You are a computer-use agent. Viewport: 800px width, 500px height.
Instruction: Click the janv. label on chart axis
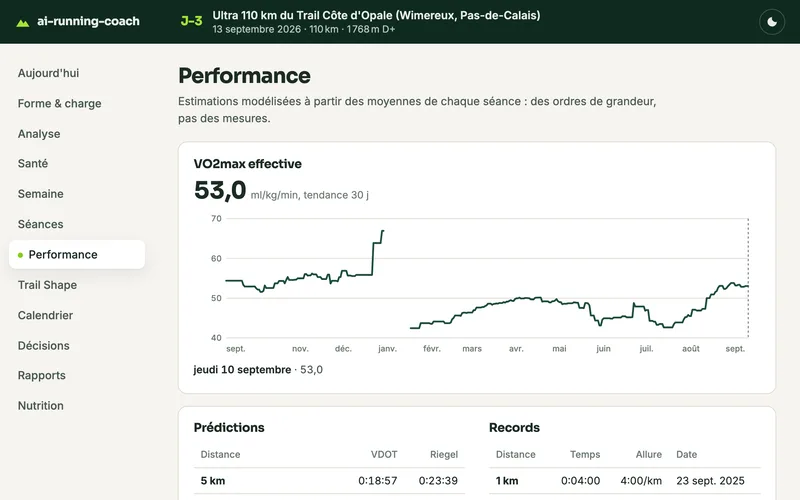point(387,348)
